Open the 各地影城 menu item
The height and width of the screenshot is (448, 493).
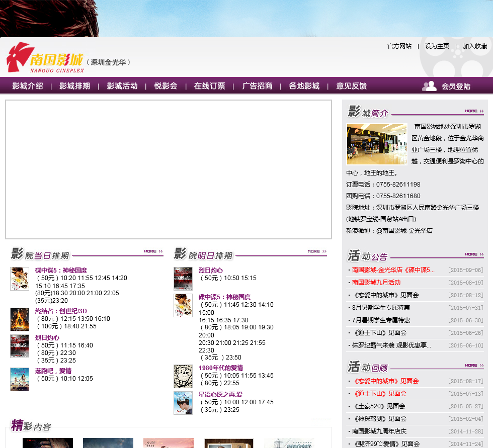(304, 86)
